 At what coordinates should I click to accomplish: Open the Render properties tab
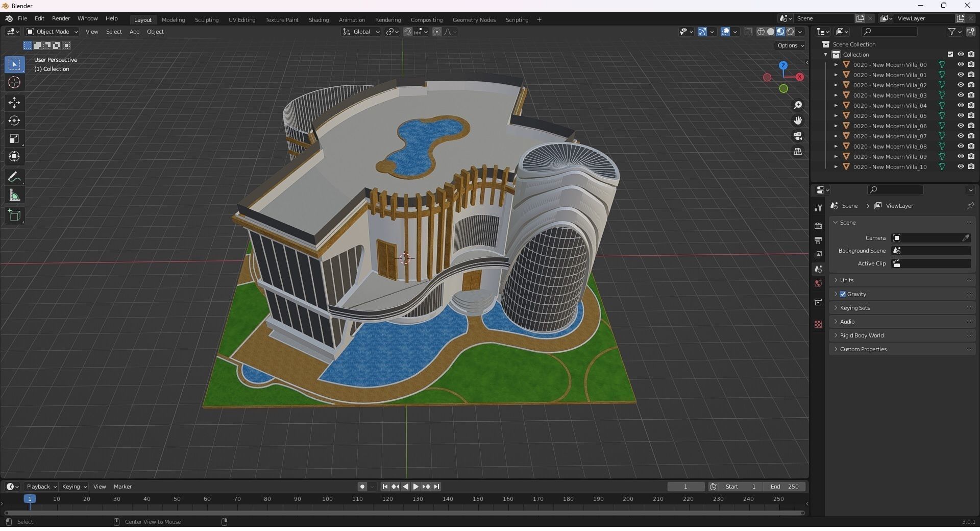tap(818, 226)
